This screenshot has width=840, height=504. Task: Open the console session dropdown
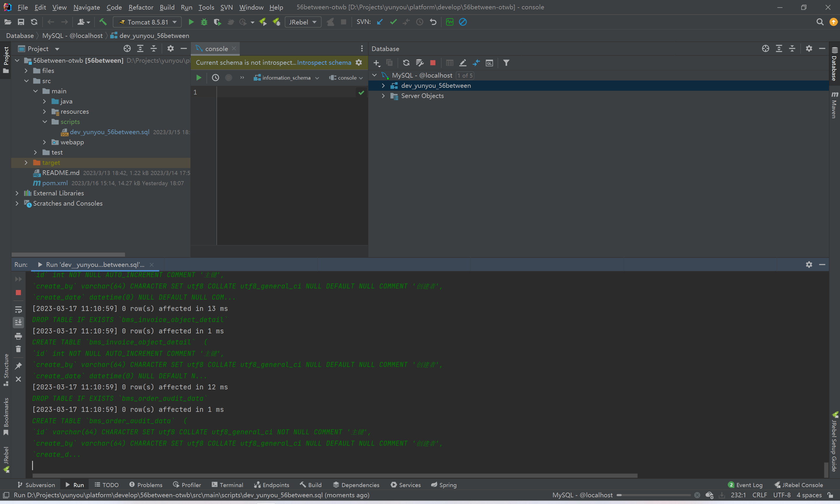click(346, 78)
